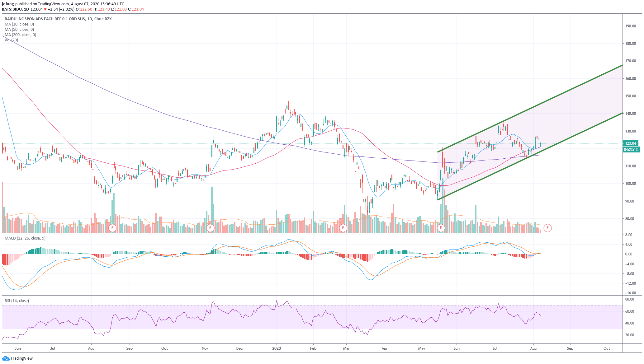The width and height of the screenshot is (644, 364).
Task: Click the 140.00 price axis label
Action: [631, 114]
